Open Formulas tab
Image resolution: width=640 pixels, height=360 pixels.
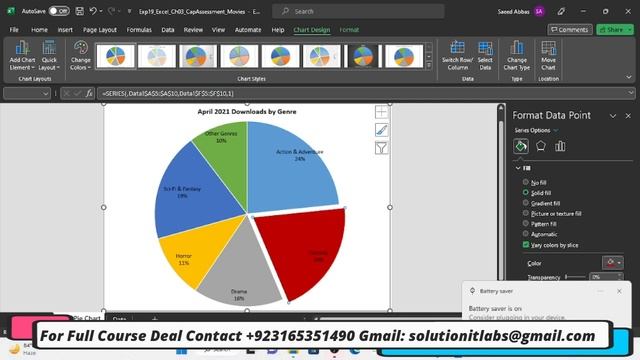click(x=139, y=30)
